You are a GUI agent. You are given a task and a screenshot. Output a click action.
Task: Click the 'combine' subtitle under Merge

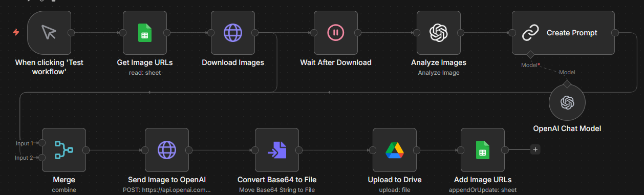tap(64, 190)
